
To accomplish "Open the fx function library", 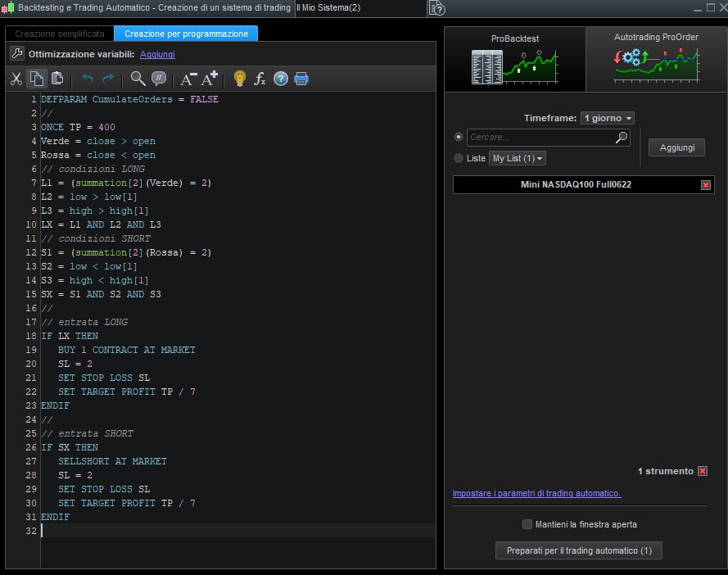I will (x=260, y=79).
